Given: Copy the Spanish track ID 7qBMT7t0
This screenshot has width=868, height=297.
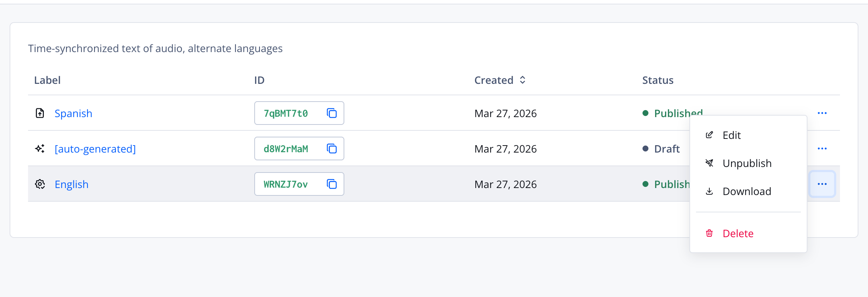Looking at the screenshot, I should click(332, 113).
